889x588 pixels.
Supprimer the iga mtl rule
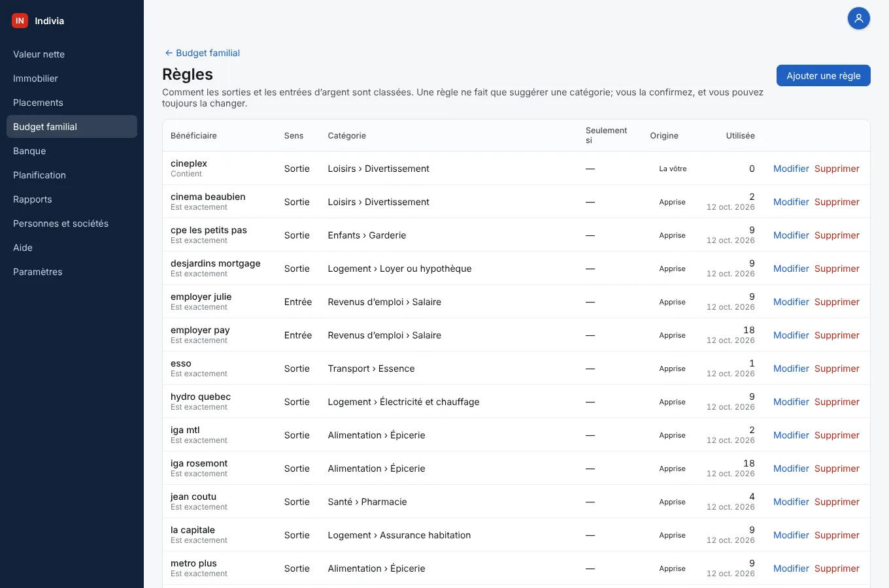837,435
